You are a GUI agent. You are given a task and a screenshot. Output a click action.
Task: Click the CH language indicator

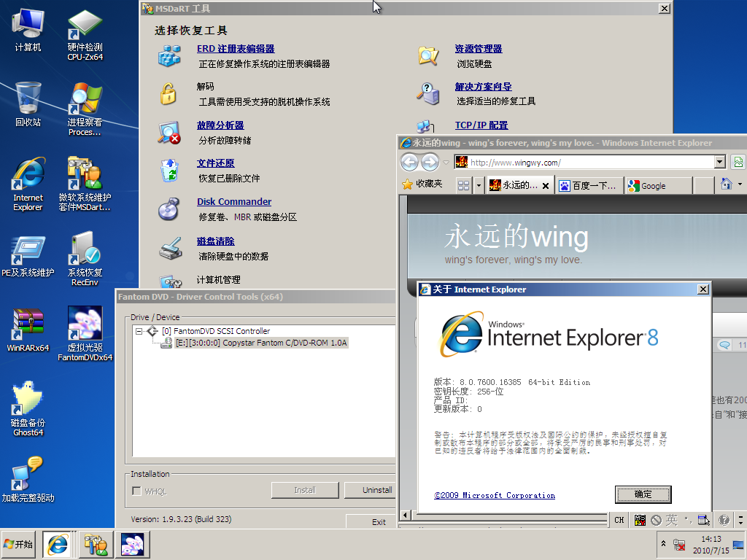click(619, 520)
